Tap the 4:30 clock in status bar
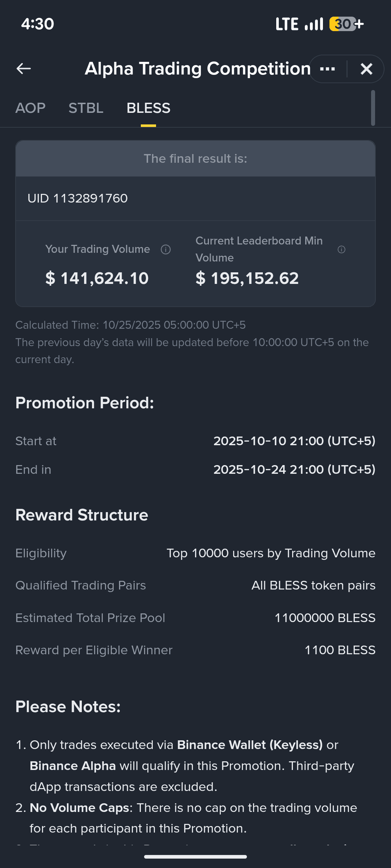Image resolution: width=391 pixels, height=868 pixels. click(x=38, y=24)
